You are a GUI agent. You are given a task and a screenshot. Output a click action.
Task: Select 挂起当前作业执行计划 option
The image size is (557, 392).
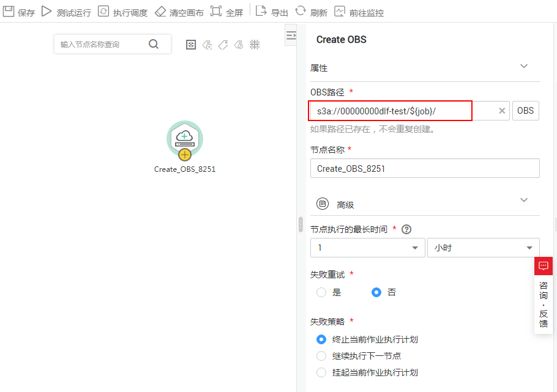click(x=321, y=372)
